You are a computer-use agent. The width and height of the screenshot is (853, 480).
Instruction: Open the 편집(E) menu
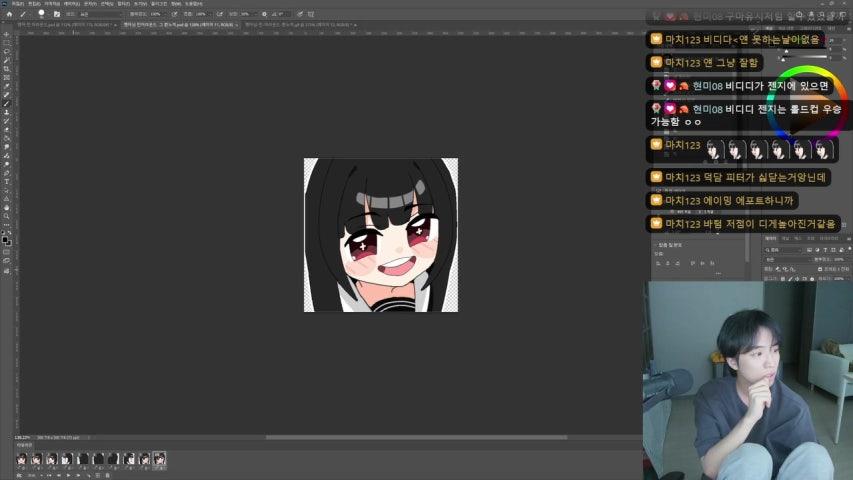[34, 4]
